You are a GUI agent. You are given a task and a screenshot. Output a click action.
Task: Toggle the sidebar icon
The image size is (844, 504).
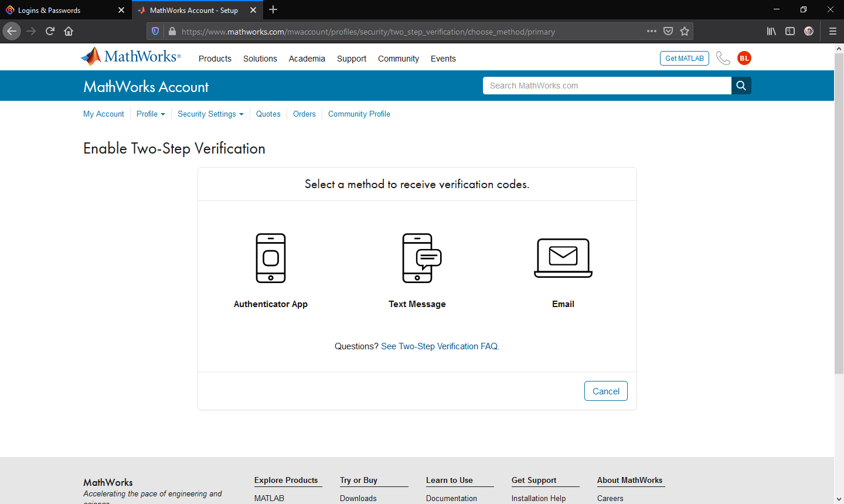tap(790, 31)
